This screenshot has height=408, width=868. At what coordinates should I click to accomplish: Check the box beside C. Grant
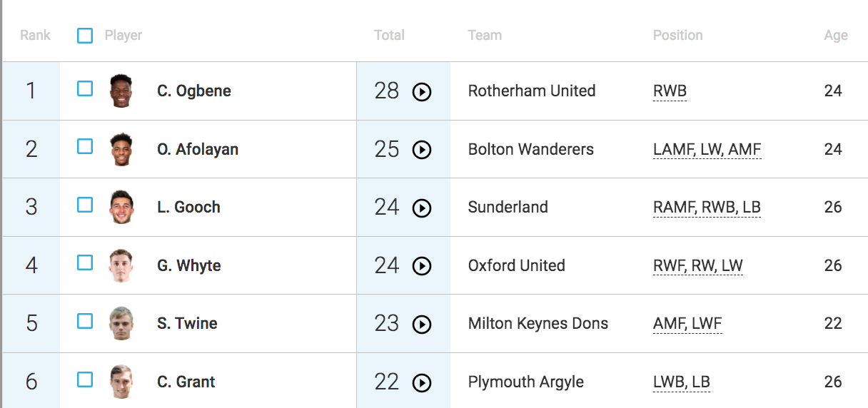(85, 379)
